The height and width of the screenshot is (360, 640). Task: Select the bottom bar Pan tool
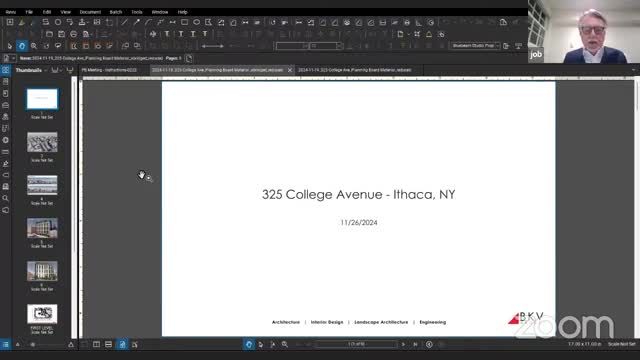[x=249, y=344]
